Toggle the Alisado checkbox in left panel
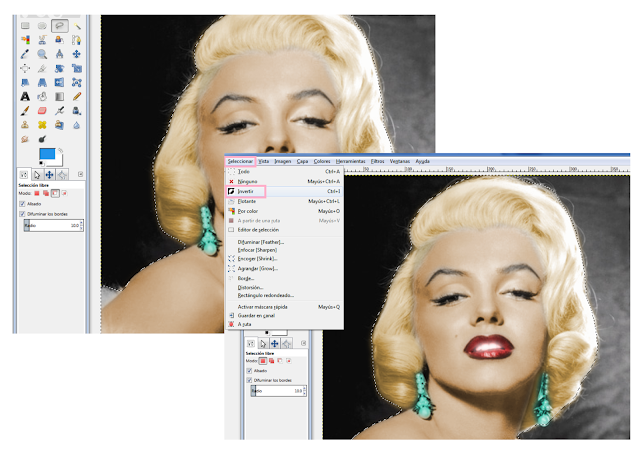Viewport: 640px width, 453px height. [22, 204]
